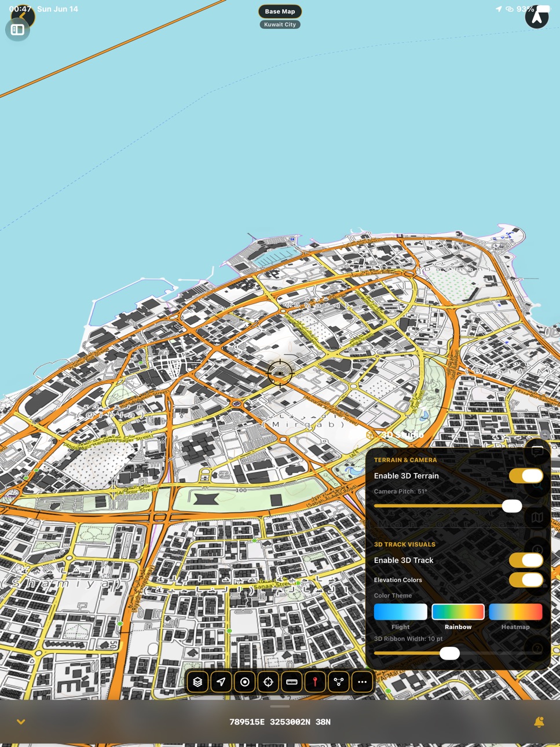This screenshot has width=560, height=747.
Task: Select the Rainbow color theme swatch
Action: click(458, 611)
